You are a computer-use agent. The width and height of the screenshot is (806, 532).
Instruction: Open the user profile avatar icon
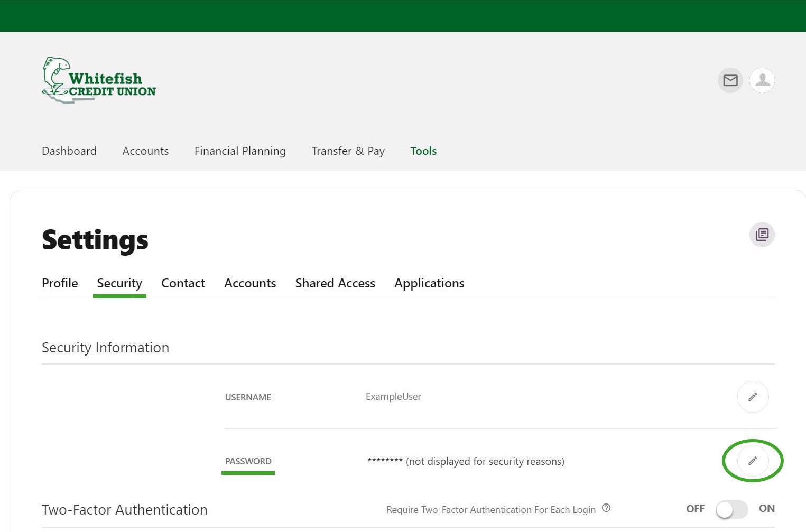[762, 80]
